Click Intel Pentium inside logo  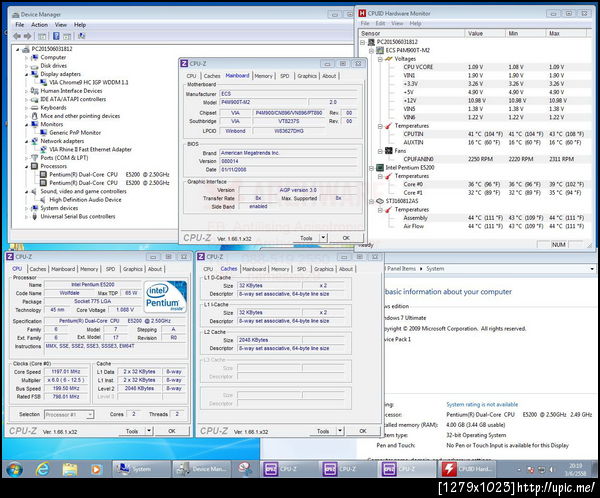166,297
